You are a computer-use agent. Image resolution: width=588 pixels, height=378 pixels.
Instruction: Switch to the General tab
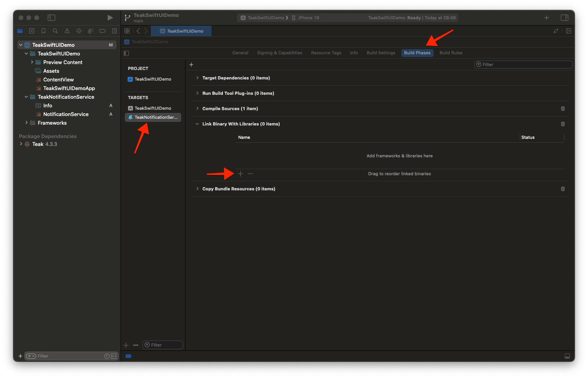tap(240, 53)
